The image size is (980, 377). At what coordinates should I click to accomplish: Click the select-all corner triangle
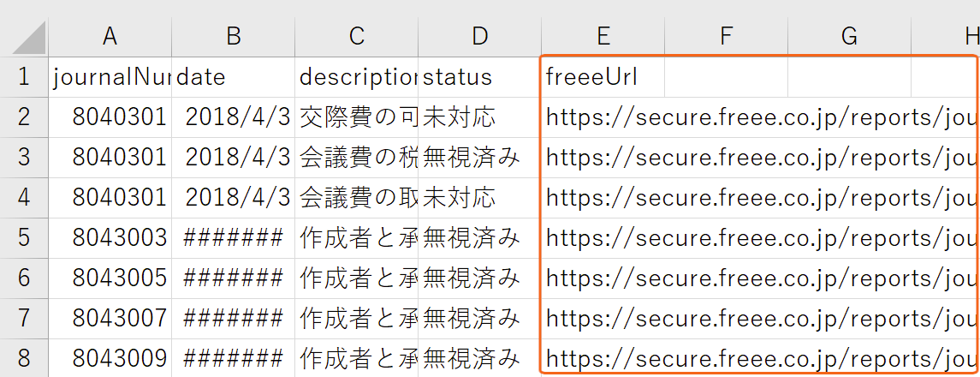click(29, 39)
